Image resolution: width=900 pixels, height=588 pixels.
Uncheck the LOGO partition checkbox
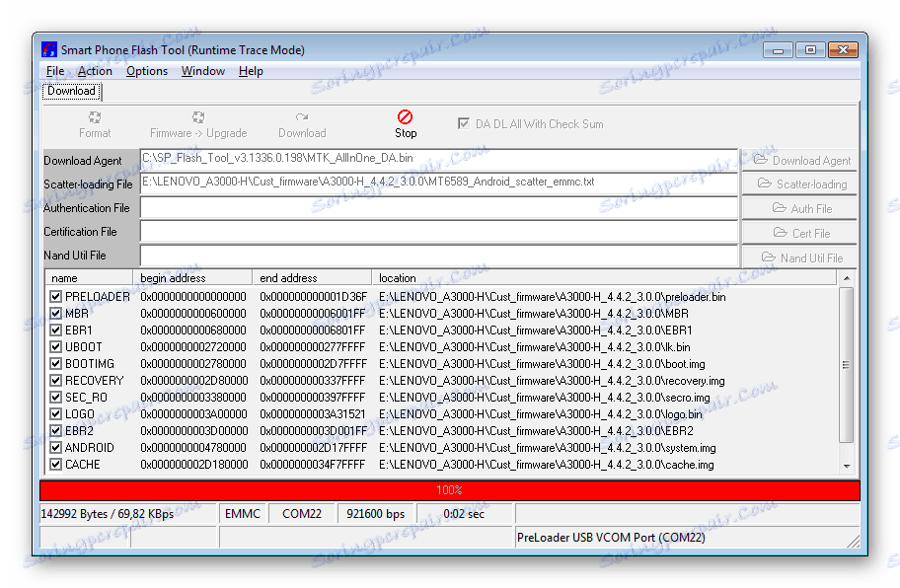coord(55,413)
